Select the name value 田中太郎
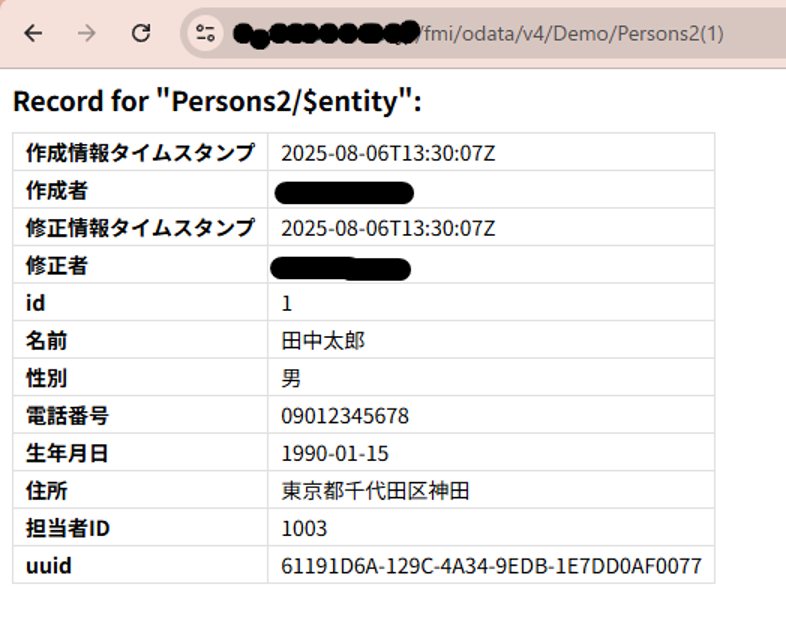The image size is (786, 642). [323, 341]
